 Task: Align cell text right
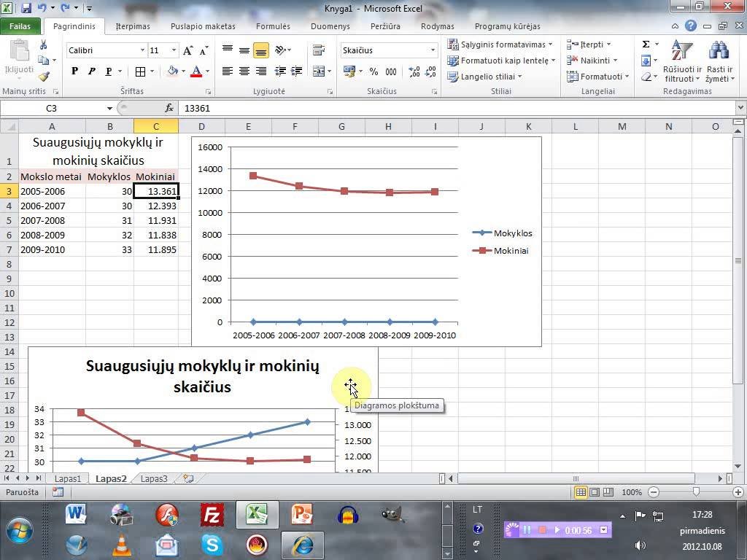click(x=261, y=71)
